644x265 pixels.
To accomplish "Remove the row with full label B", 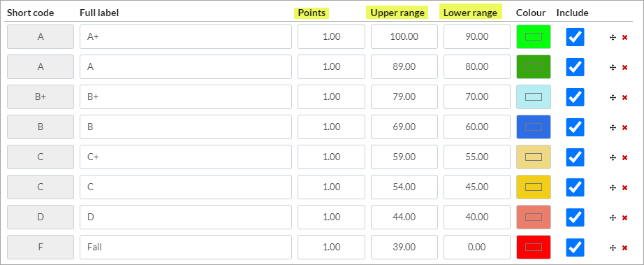I will (624, 127).
